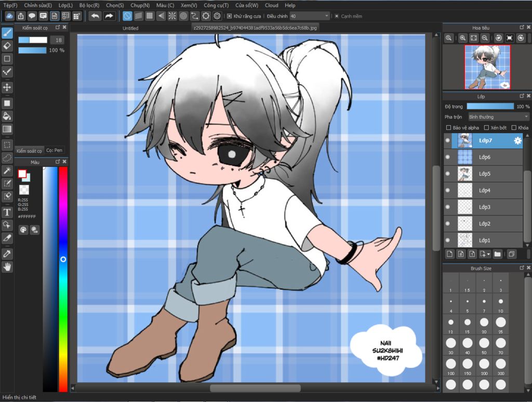Enable the Khóa lock checkbox

(514, 127)
